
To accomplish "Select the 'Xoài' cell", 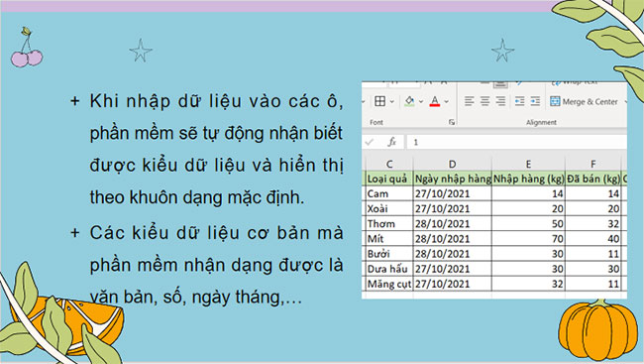I will [389, 208].
